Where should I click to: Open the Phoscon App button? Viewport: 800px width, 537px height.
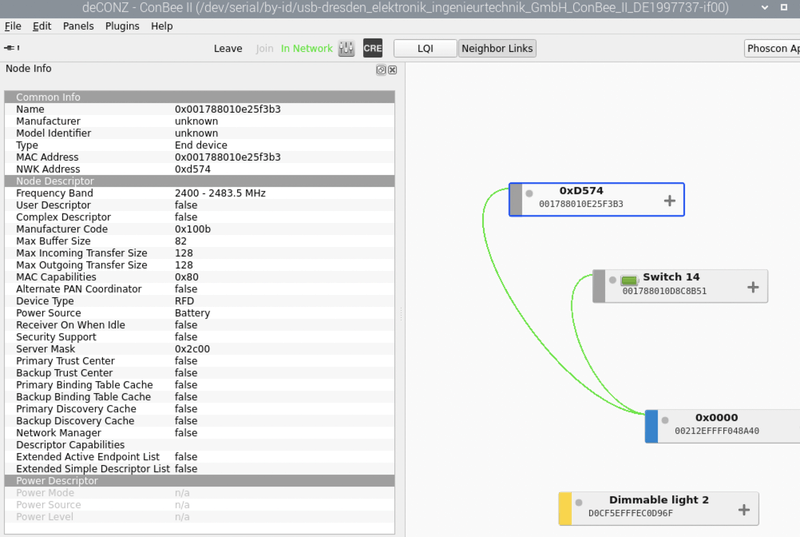772,48
